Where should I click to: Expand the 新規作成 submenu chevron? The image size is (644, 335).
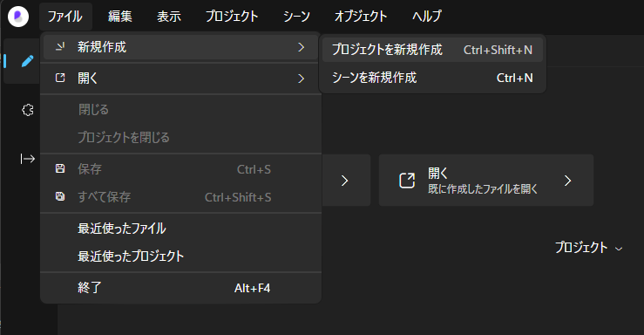coord(301,47)
